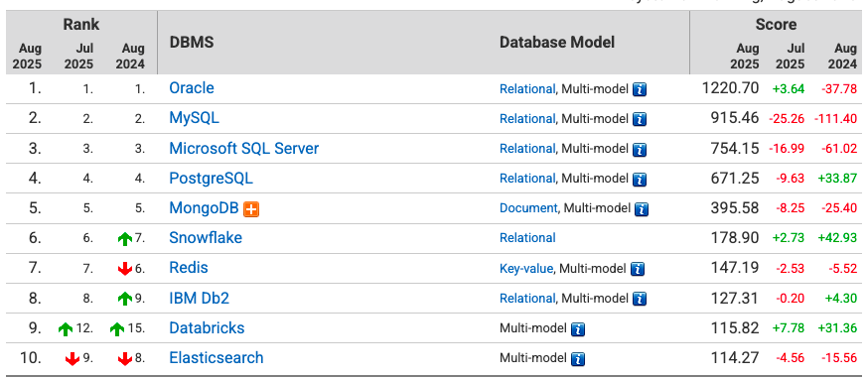Click Multi-model text in Elasticsearch row
This screenshot has width=868, height=378.
[x=533, y=358]
